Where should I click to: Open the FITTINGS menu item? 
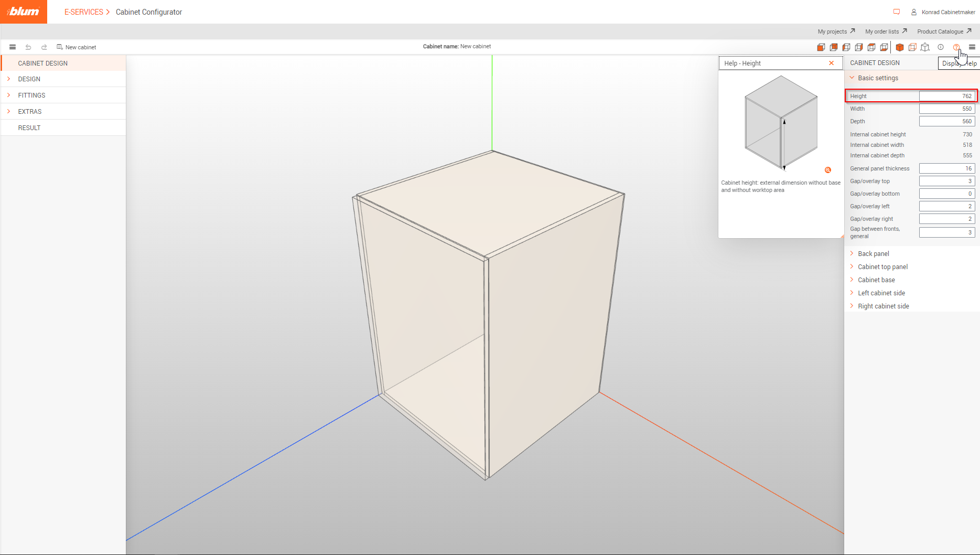click(x=31, y=95)
